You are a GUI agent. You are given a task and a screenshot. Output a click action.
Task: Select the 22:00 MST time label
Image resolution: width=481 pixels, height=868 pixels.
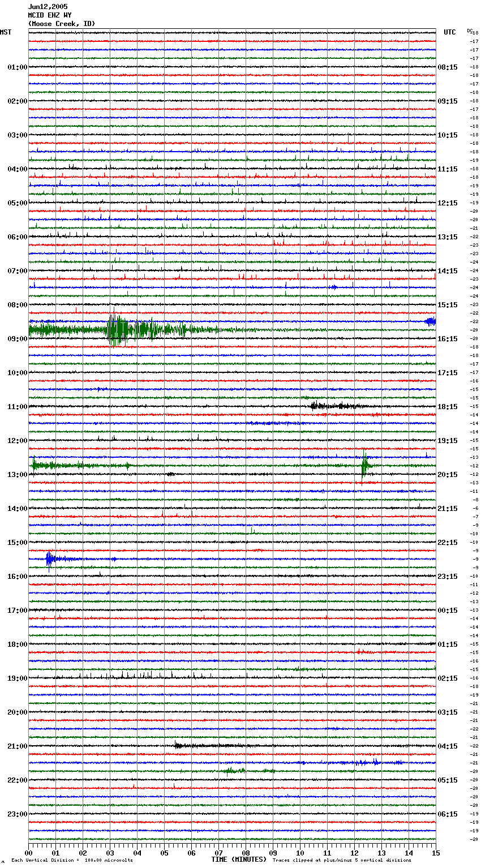[x=17, y=780]
